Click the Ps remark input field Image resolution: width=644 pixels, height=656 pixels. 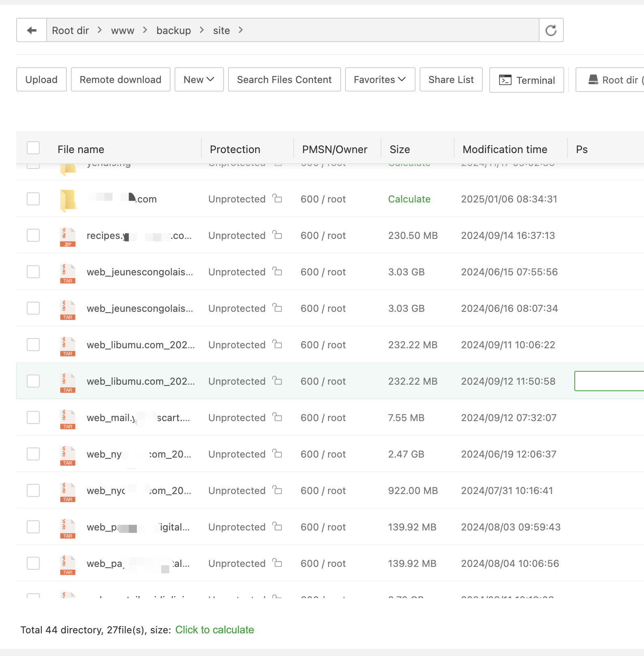[x=609, y=381]
